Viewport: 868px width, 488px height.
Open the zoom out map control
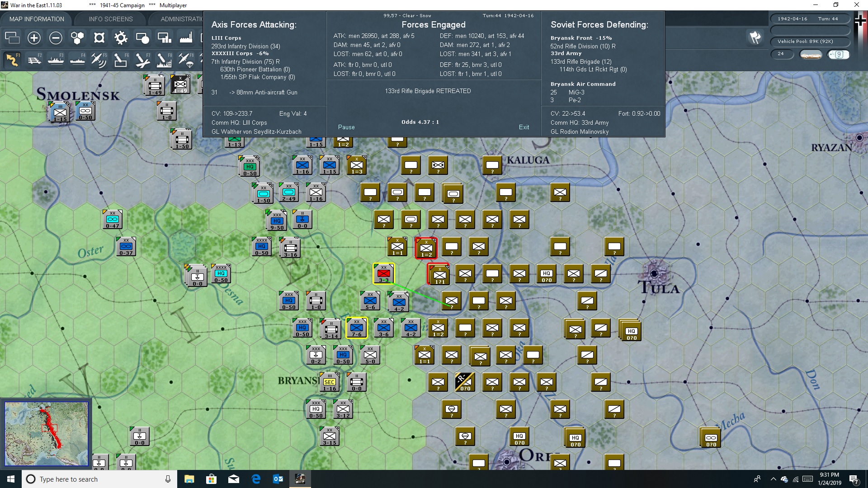point(56,38)
